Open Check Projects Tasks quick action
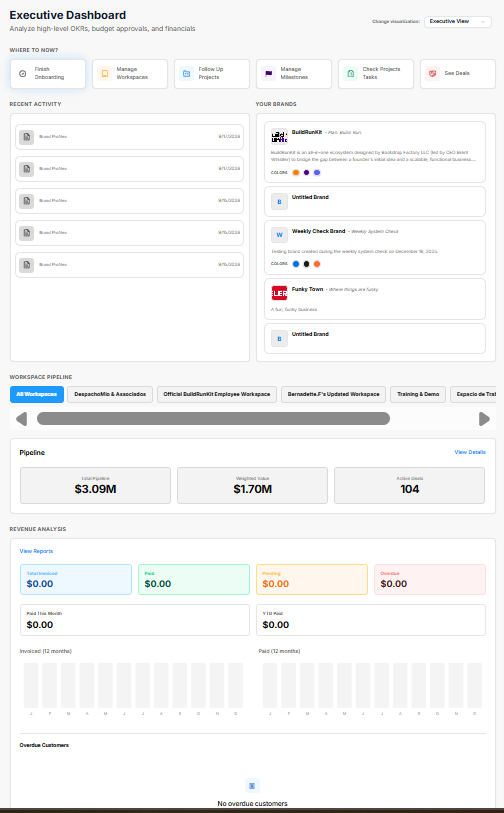The image size is (504, 813). pyautogui.click(x=376, y=74)
